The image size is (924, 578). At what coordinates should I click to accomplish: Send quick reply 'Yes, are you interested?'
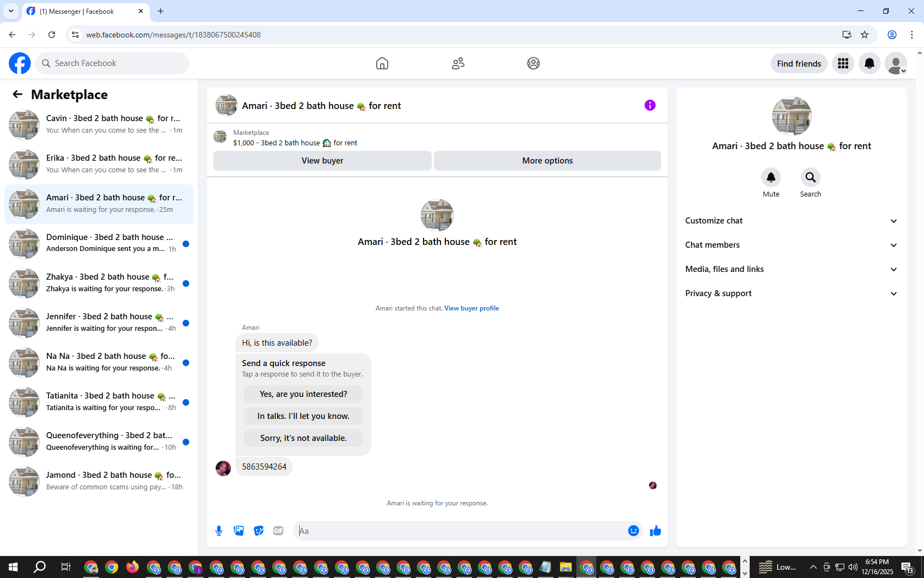[x=303, y=394]
